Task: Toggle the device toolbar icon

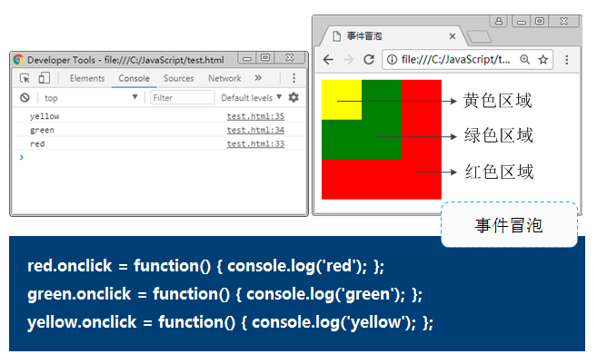Action: tap(44, 78)
